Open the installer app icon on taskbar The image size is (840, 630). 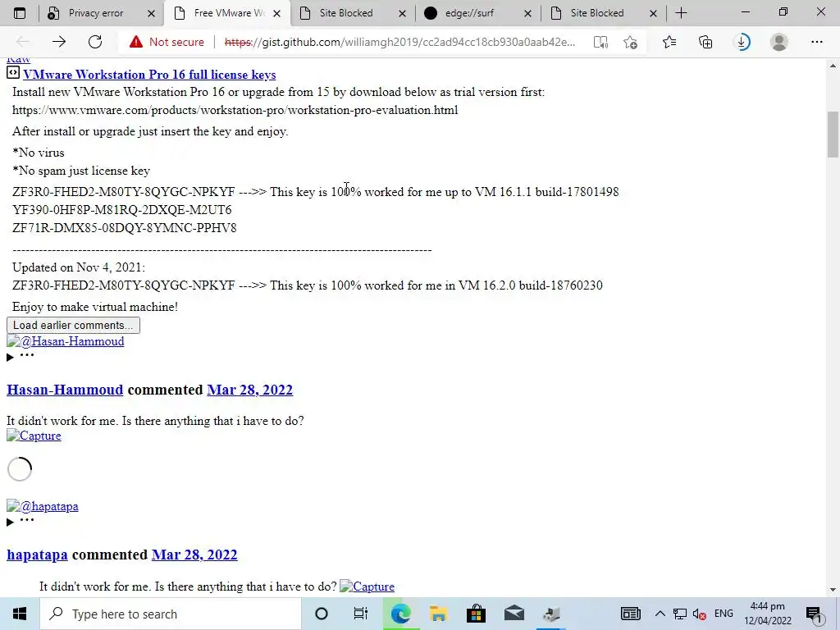pos(551,614)
